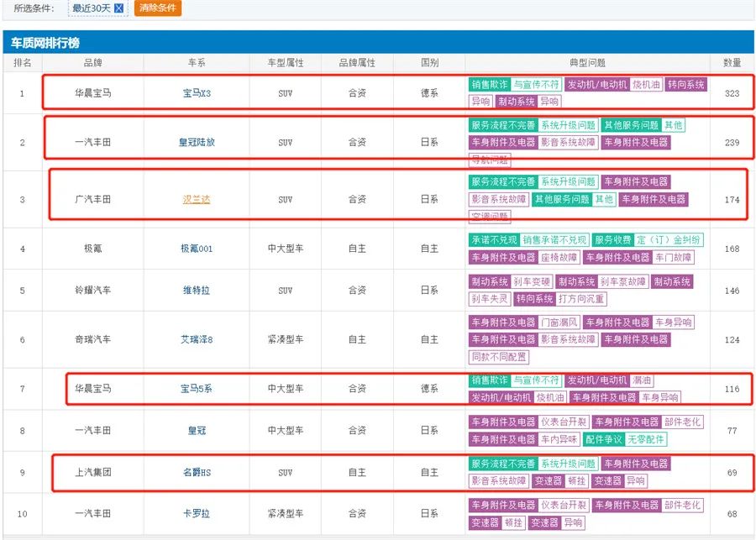Open the 艾瑞泽8 series link
The image size is (756, 540).
pos(197,339)
